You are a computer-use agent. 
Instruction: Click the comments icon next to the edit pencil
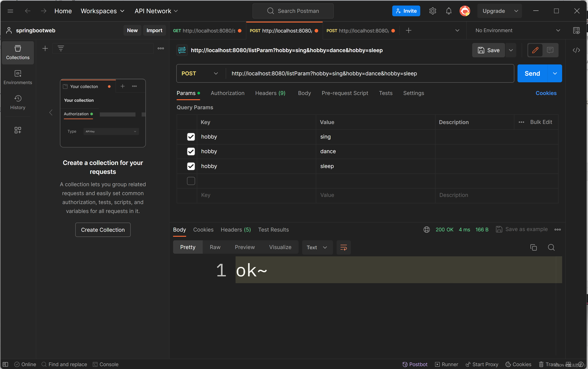pos(550,50)
